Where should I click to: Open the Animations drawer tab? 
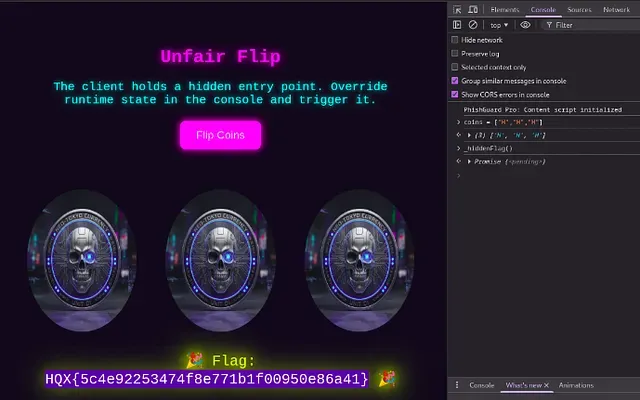tap(576, 385)
